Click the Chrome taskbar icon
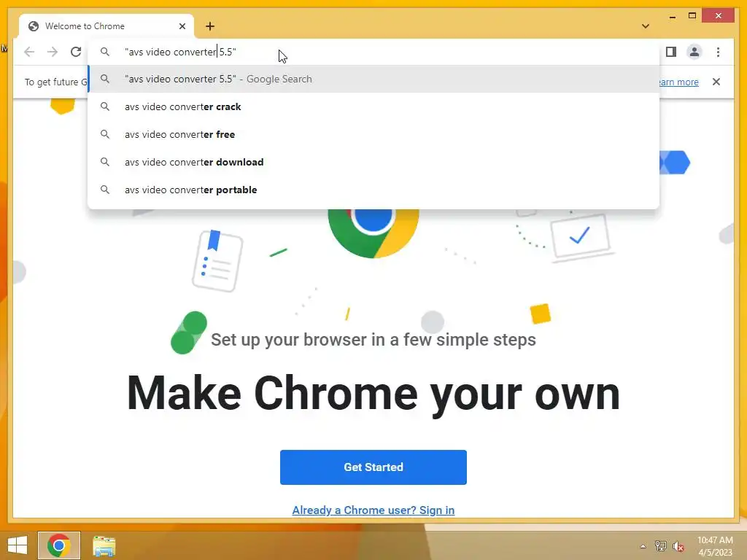This screenshot has width=747, height=560. (x=59, y=545)
